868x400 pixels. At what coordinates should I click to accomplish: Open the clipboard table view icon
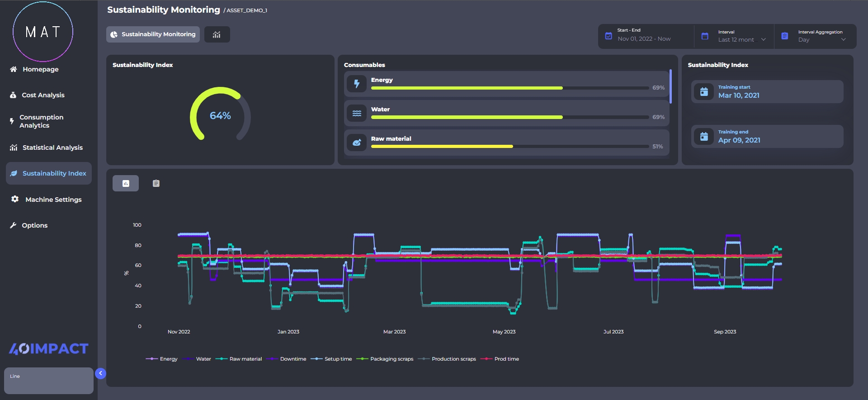coord(156,183)
